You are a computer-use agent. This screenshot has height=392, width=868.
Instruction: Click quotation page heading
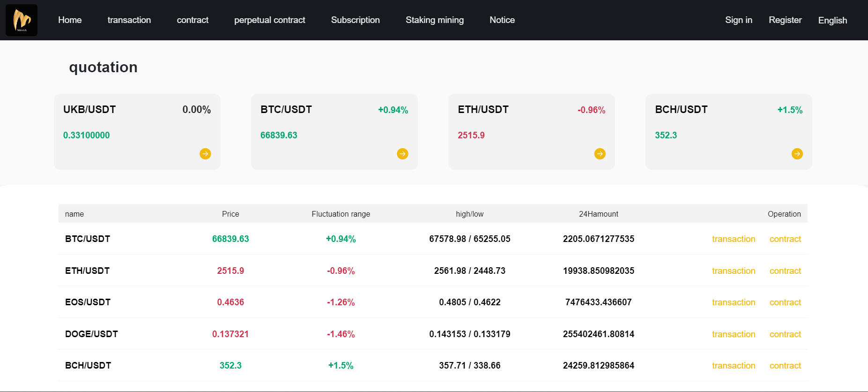click(104, 67)
